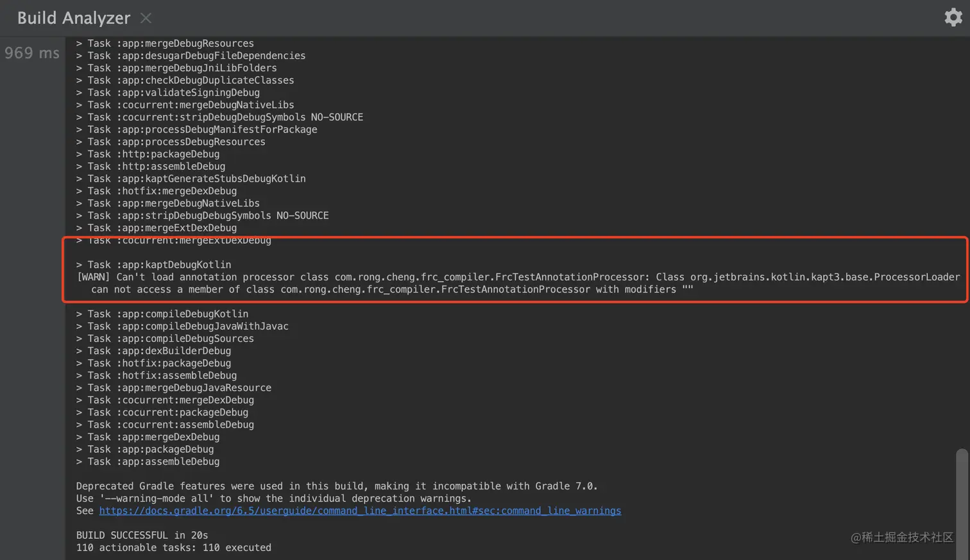Click the line 'Task :cocurrent:mergeDebugNativeLibs'
Viewport: 970px width, 560px height.
click(x=185, y=105)
